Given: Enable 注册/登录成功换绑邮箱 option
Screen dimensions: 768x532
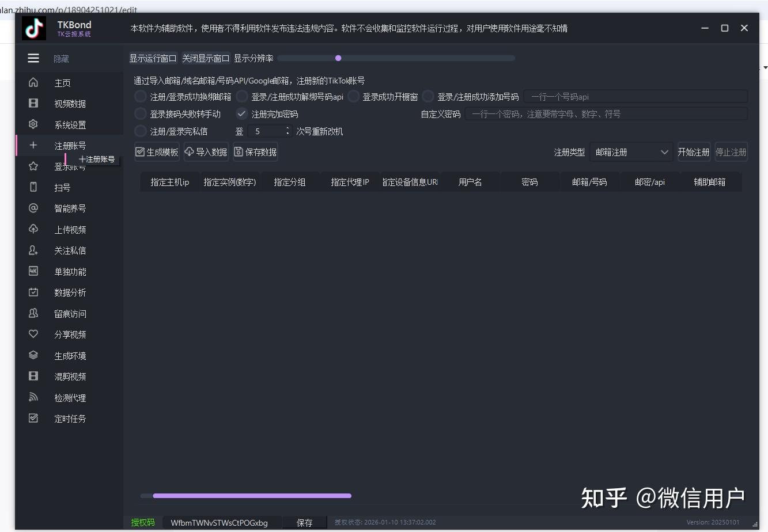Looking at the screenshot, I should coord(140,96).
